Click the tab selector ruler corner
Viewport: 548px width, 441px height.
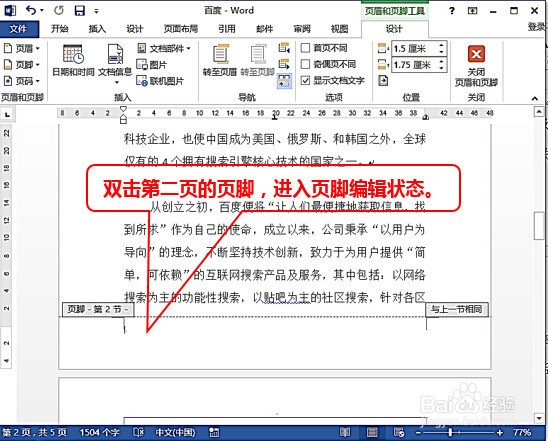pyautogui.click(x=7, y=114)
